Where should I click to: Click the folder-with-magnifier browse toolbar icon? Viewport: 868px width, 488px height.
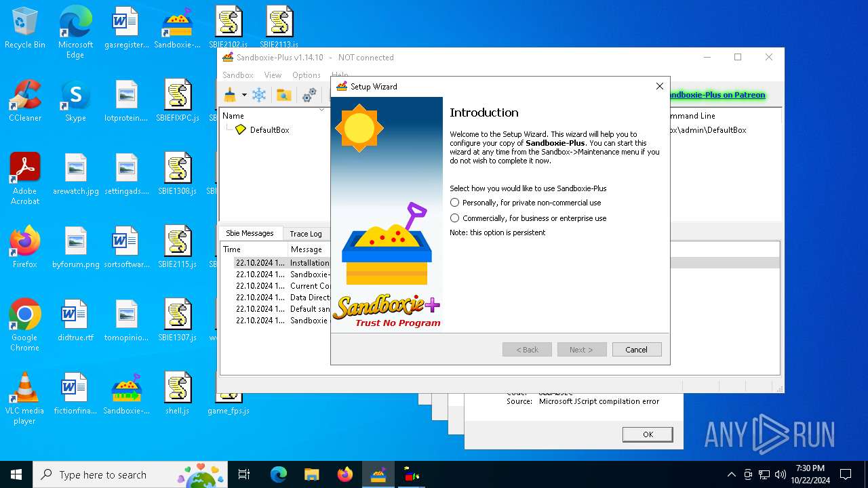pyautogui.click(x=284, y=95)
